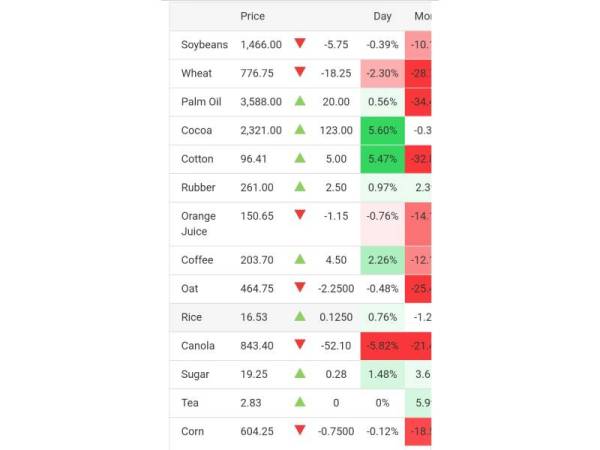Image resolution: width=600 pixels, height=450 pixels.
Task: Click the red down arrow for Wheat
Action: (x=299, y=72)
